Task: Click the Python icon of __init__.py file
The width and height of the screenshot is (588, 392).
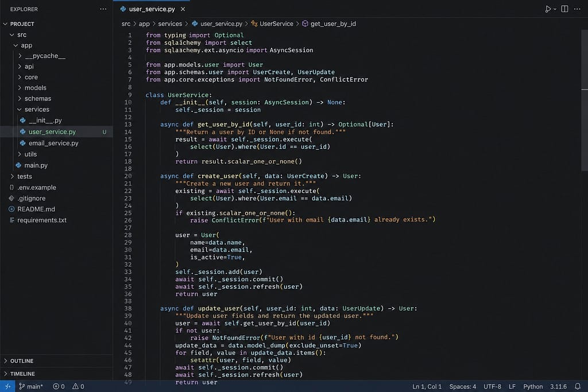Action: [22, 121]
